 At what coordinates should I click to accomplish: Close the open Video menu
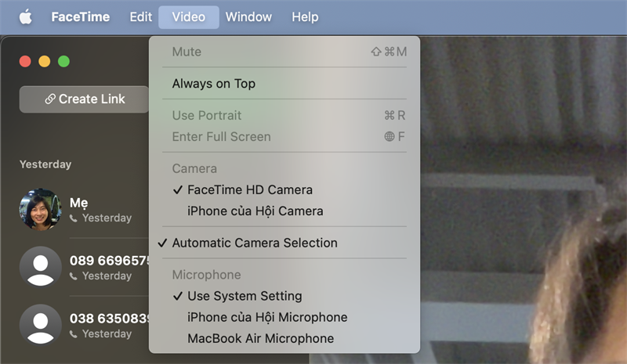click(x=189, y=17)
